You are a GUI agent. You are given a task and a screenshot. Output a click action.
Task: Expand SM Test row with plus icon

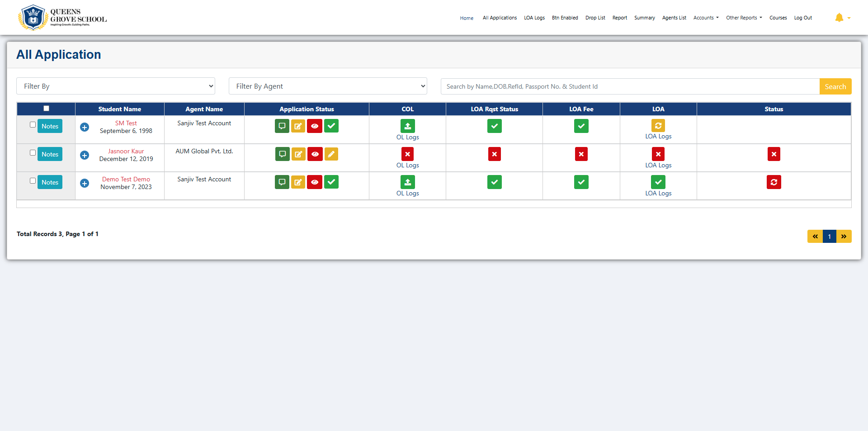[x=85, y=127]
